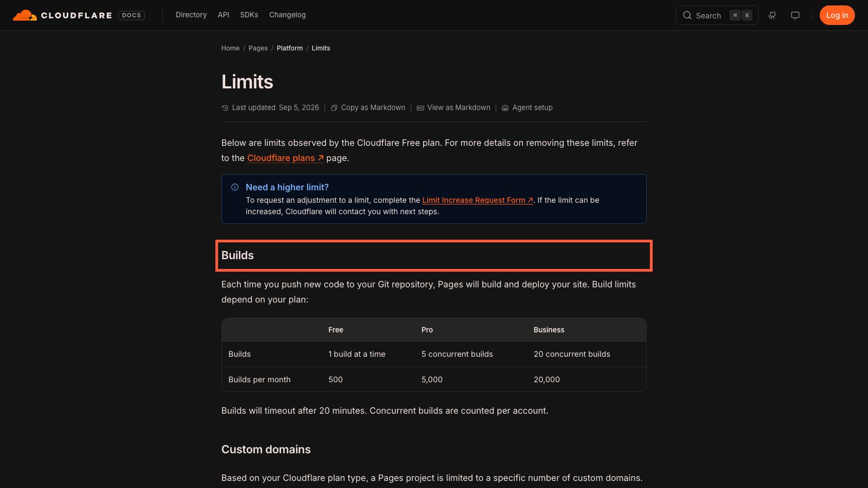Click the Pro column header
The width and height of the screenshot is (868, 488).
[427, 330]
